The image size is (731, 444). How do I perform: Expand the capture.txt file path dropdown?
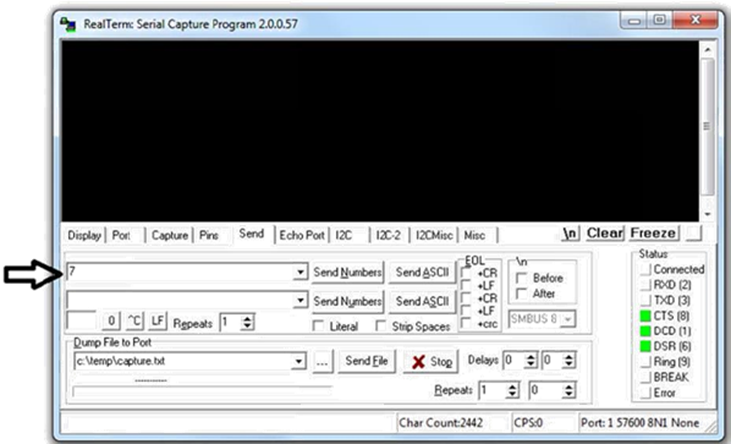click(300, 361)
